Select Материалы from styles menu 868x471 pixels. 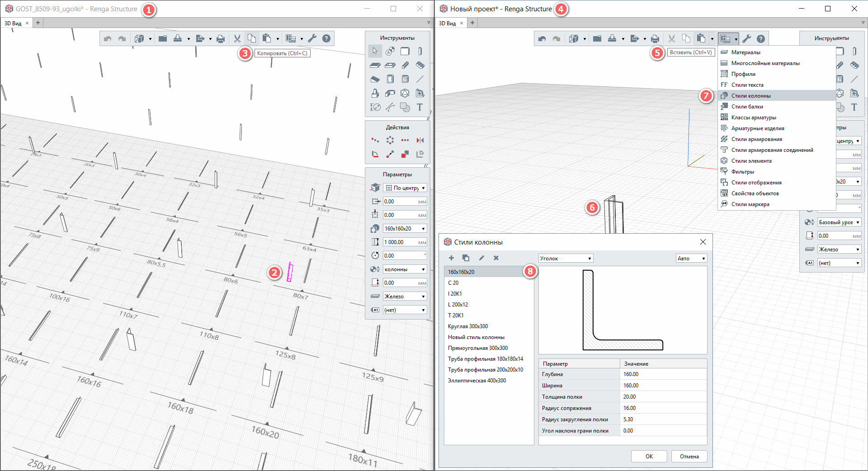pyautogui.click(x=777, y=52)
